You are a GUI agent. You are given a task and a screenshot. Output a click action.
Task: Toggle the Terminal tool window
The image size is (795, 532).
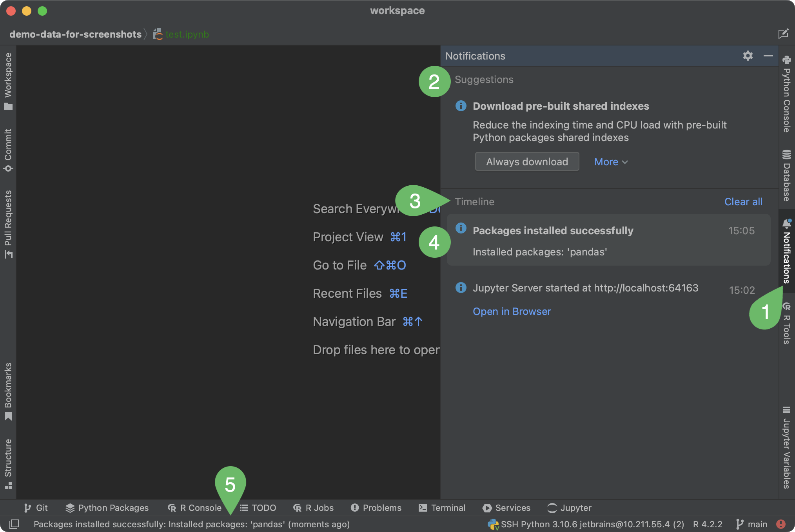(442, 508)
